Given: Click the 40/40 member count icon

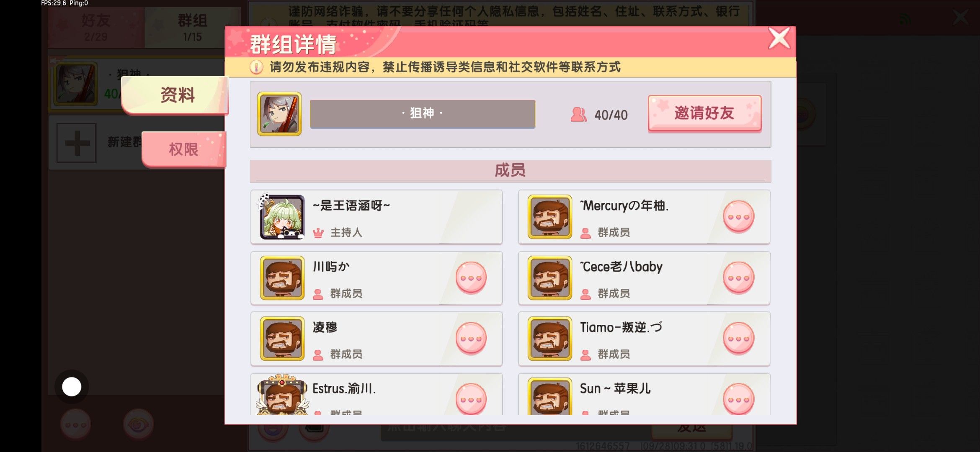Looking at the screenshot, I should pyautogui.click(x=579, y=115).
